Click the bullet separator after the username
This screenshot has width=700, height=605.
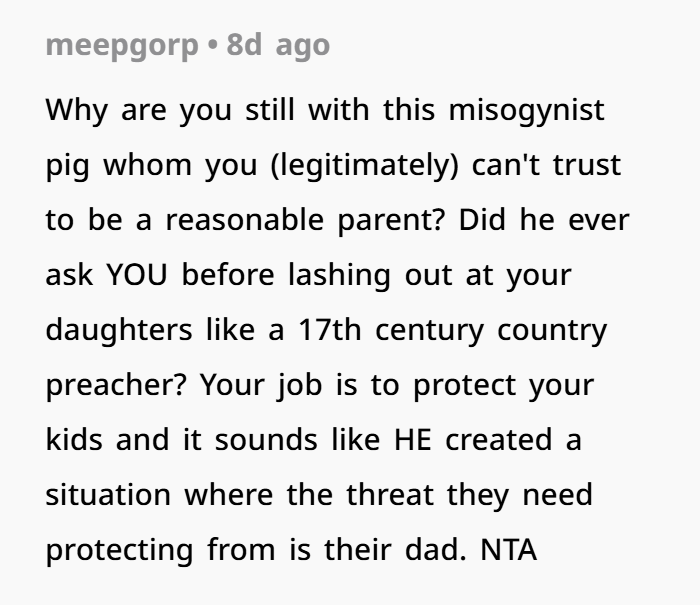pyautogui.click(x=212, y=46)
